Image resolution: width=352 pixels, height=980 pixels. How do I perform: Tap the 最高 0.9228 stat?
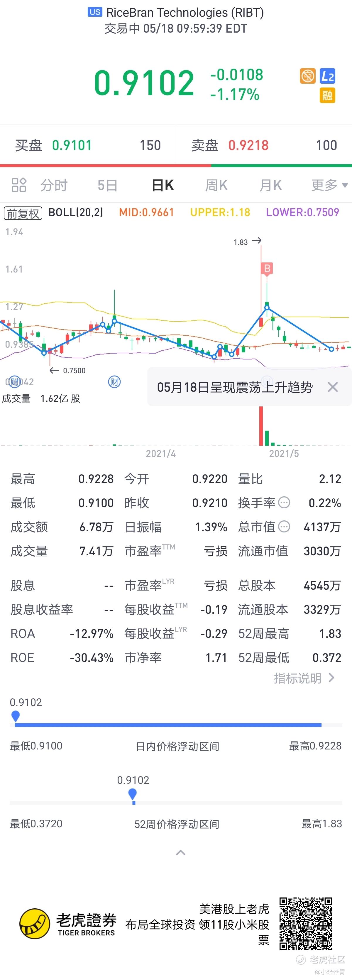click(62, 479)
